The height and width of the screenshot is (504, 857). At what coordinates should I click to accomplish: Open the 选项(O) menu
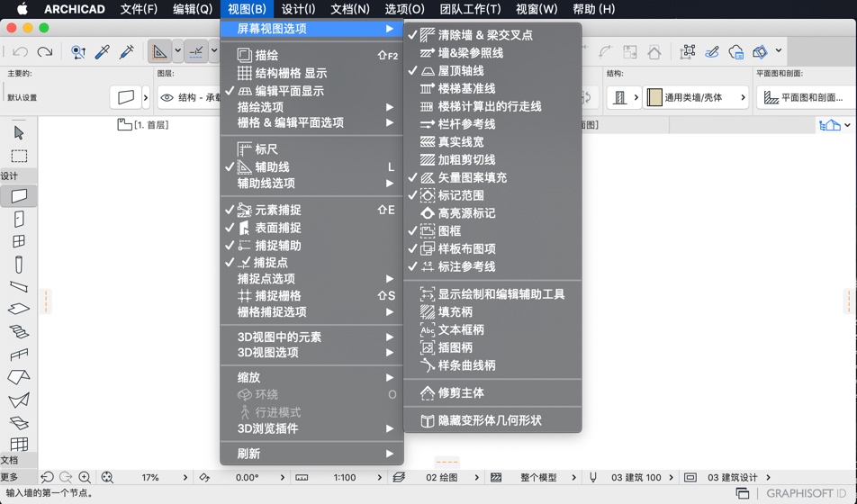pyautogui.click(x=404, y=9)
